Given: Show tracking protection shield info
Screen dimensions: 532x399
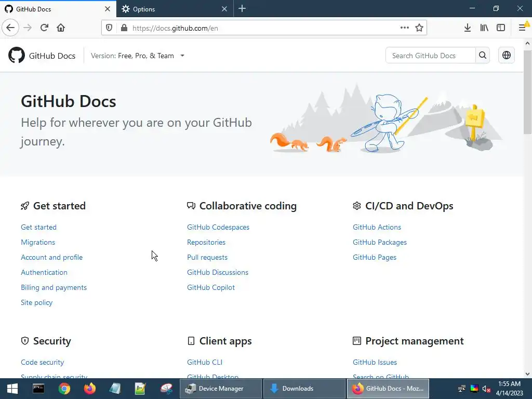Looking at the screenshot, I should [x=109, y=28].
